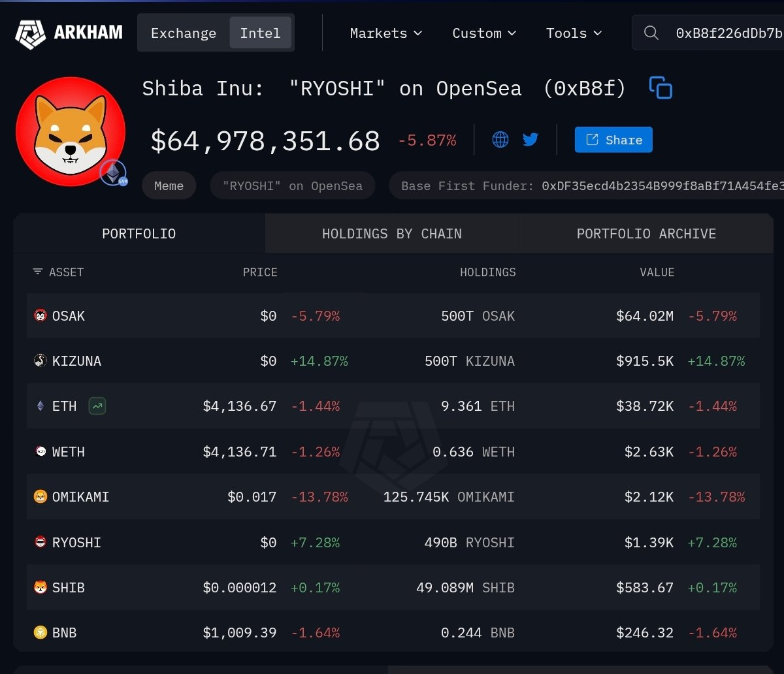This screenshot has height=674, width=784.
Task: Click the 490B RYOSHI holdings
Action: coord(469,542)
